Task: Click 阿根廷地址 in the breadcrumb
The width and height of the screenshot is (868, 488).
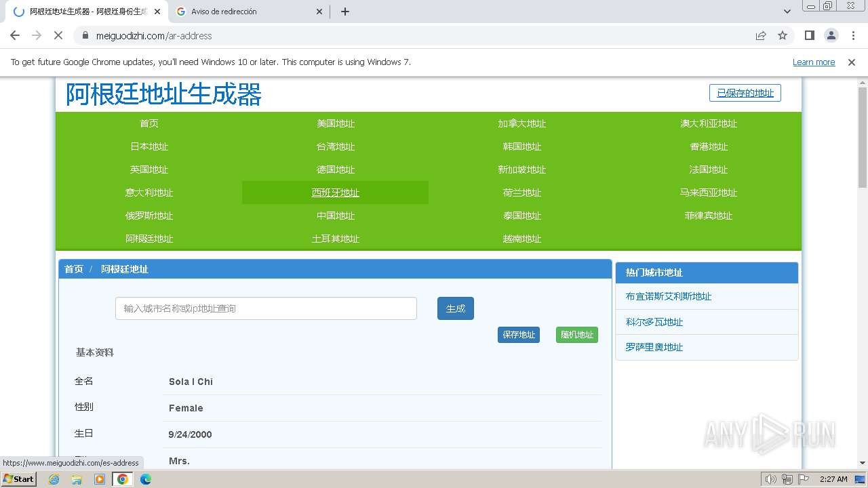Action: tap(125, 269)
